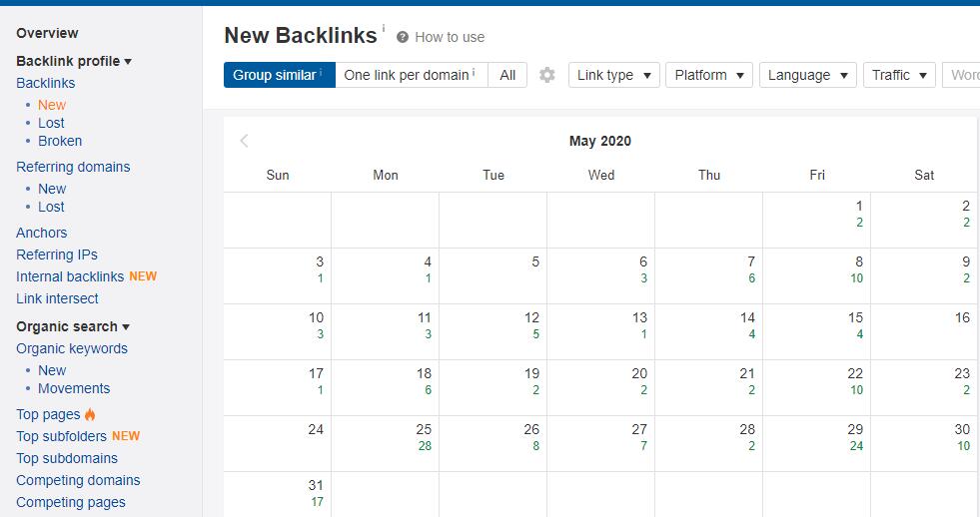Image resolution: width=980 pixels, height=517 pixels.
Task: Click the flame icon beside Top pages
Action: [90, 414]
